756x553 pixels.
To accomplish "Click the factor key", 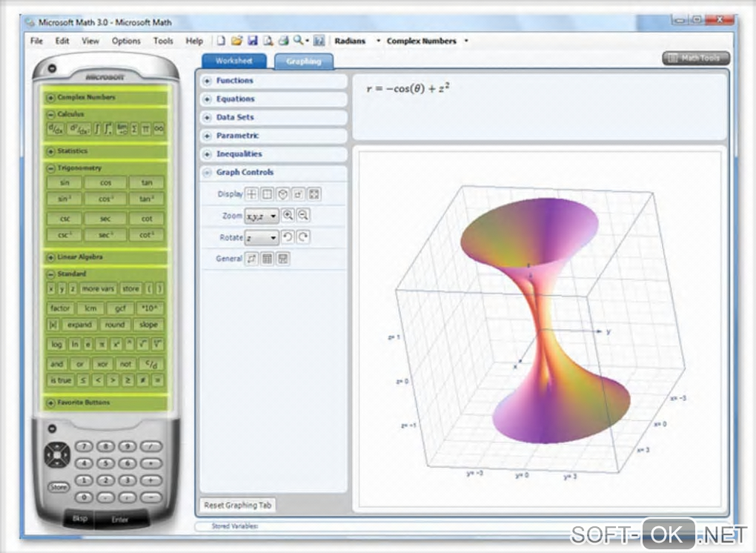I will [x=60, y=308].
